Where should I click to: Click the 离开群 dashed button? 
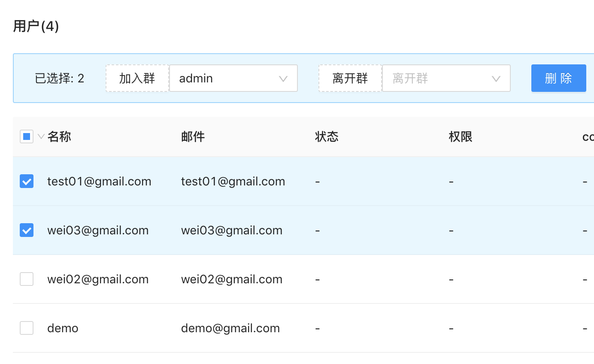(x=350, y=78)
